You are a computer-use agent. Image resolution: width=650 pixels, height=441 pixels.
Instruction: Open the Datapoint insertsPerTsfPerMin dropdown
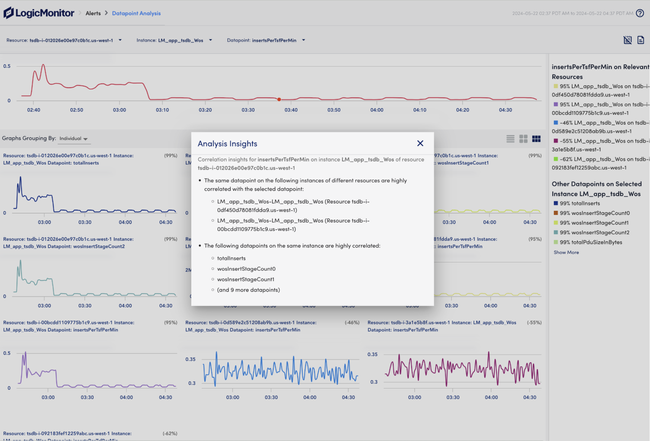point(266,40)
